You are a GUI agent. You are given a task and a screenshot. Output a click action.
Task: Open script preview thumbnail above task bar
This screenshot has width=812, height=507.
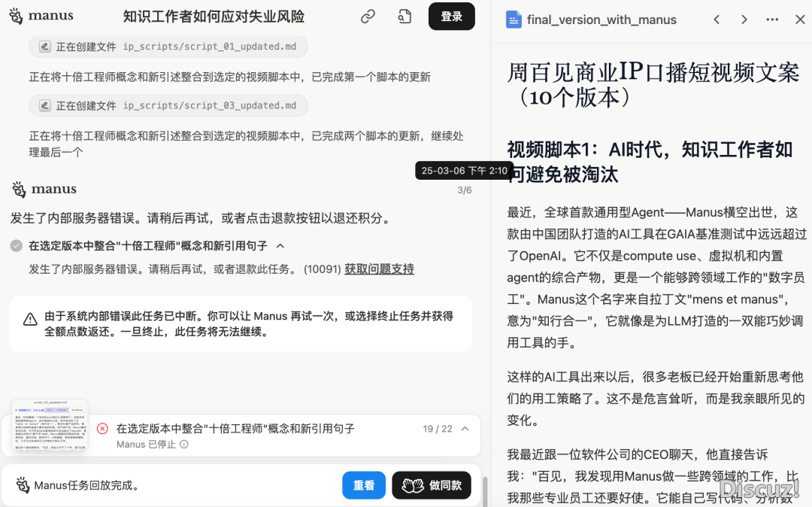point(50,425)
